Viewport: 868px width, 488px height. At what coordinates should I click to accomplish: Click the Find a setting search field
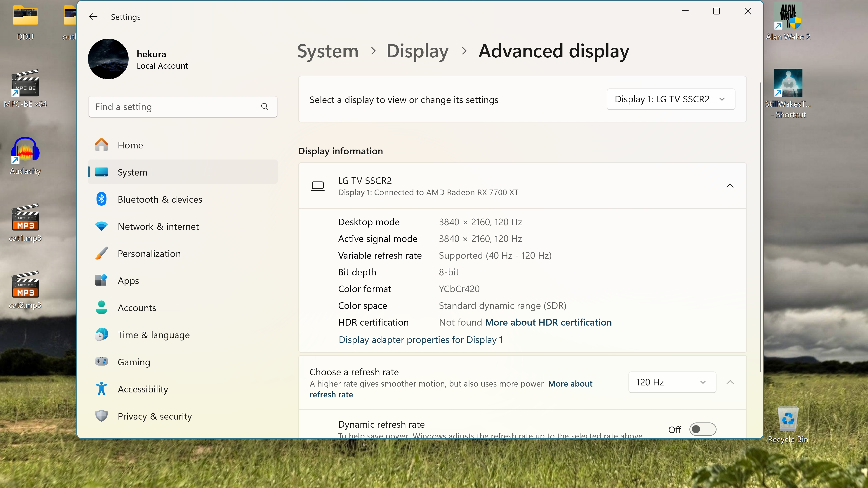(175, 107)
